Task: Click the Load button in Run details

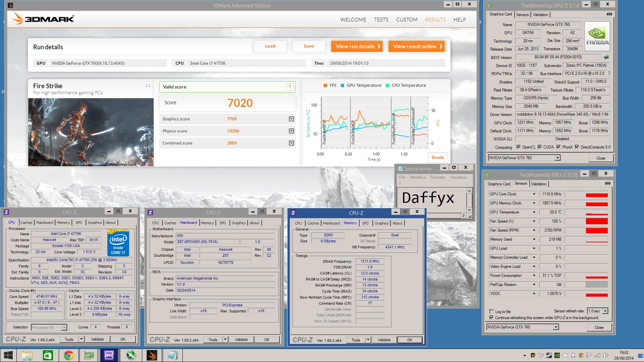Action: click(x=270, y=46)
